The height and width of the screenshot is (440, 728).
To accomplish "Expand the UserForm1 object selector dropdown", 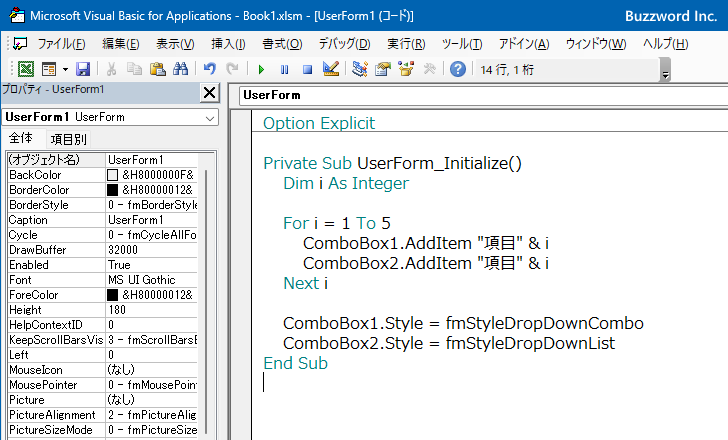I will point(210,118).
